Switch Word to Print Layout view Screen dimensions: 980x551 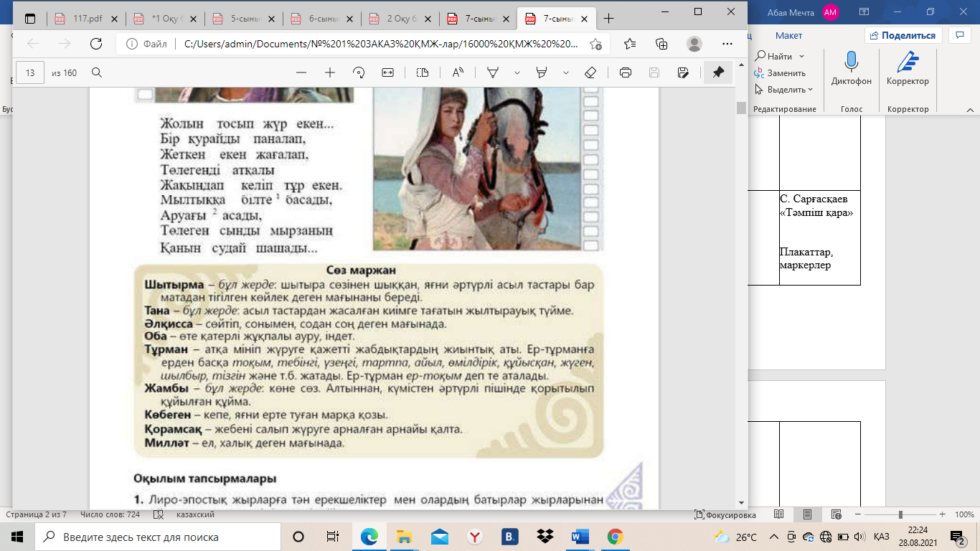click(x=808, y=515)
